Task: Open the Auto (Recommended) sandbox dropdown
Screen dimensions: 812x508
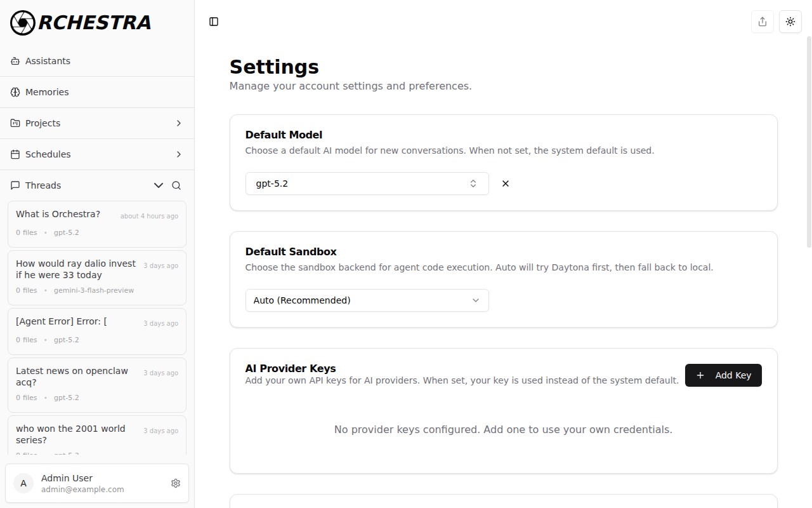Action: click(367, 300)
